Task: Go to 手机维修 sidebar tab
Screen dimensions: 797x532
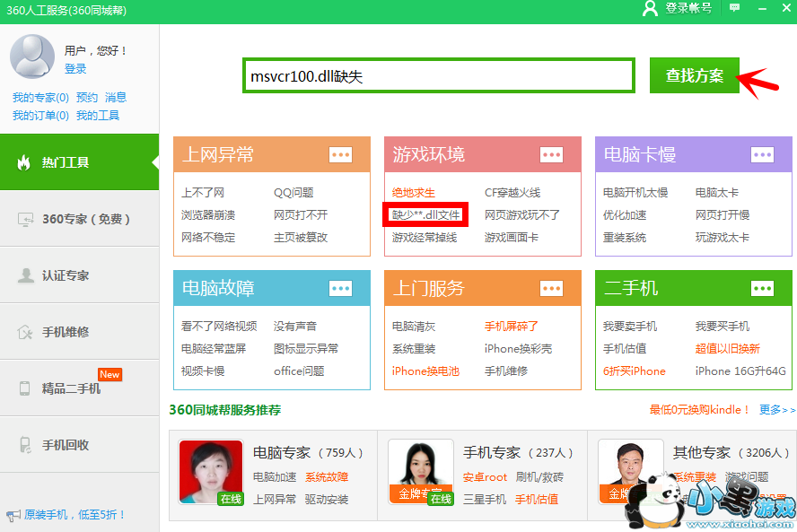Action: [x=79, y=332]
